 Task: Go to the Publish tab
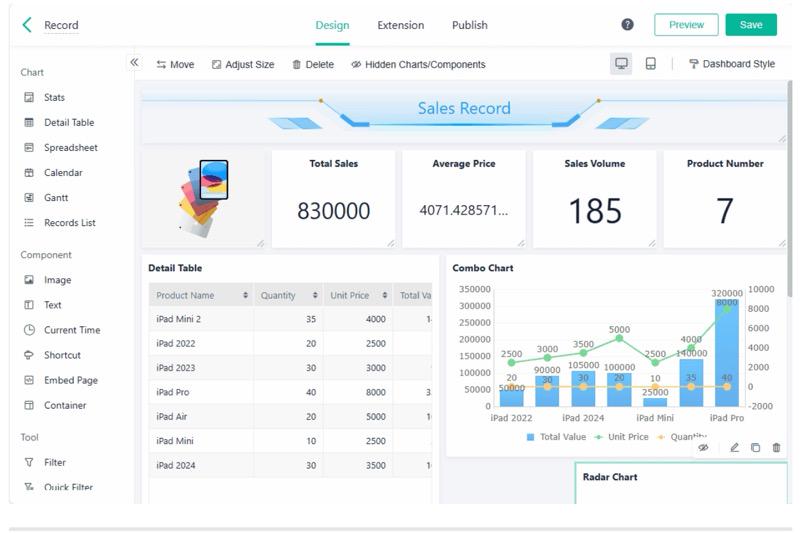click(469, 25)
